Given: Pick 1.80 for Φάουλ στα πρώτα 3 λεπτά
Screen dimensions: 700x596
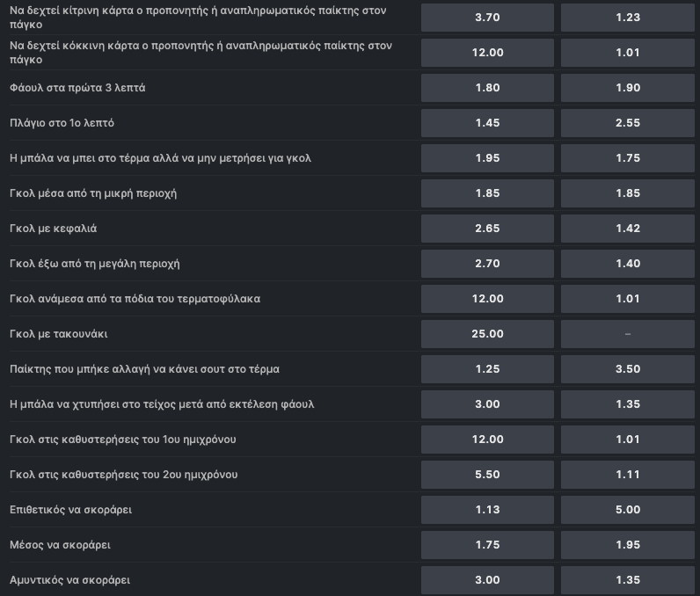Looking at the screenshot, I should (487, 88).
